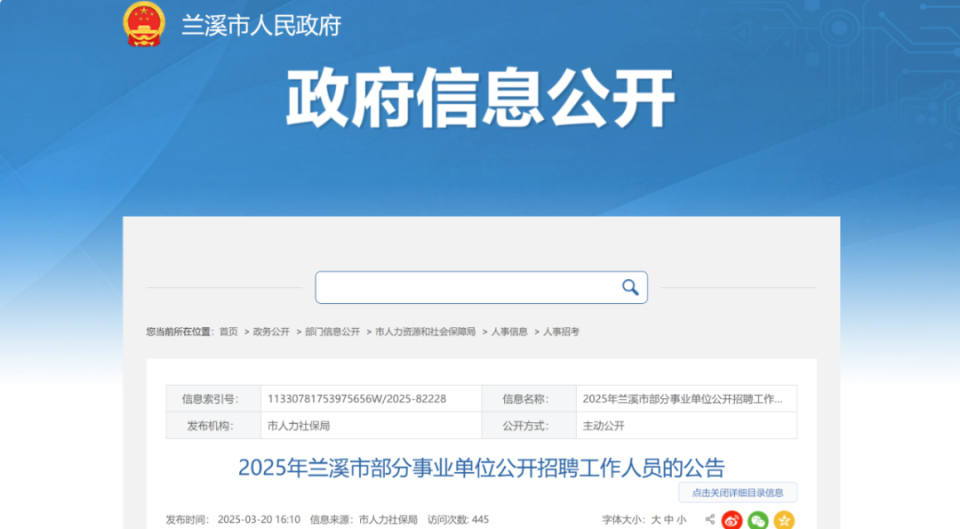
Task: Set font size to 小
Action: 681,520
